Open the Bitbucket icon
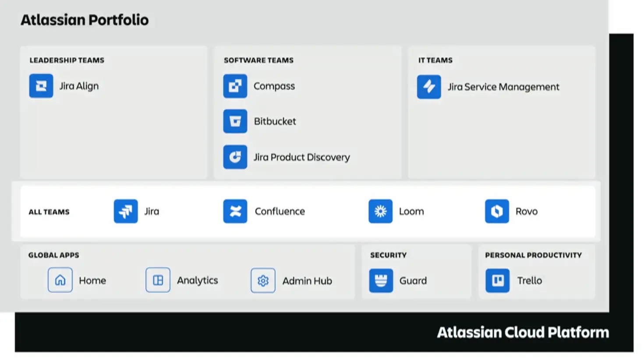This screenshot has width=644, height=360. [x=235, y=121]
